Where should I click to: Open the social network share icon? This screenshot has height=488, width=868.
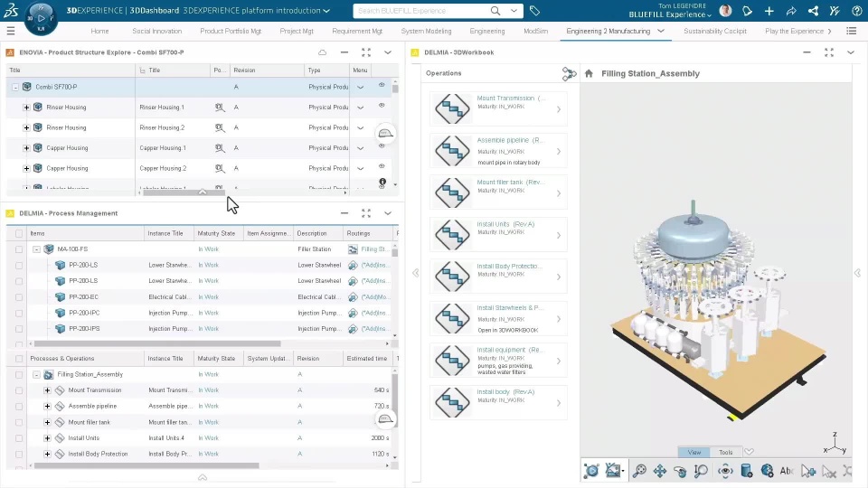pos(813,11)
